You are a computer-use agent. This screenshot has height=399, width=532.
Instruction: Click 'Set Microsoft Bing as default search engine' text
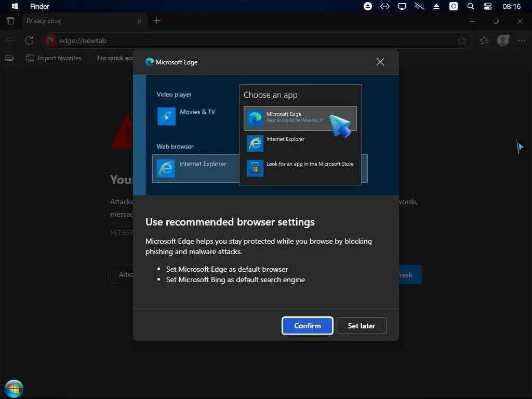pos(235,280)
